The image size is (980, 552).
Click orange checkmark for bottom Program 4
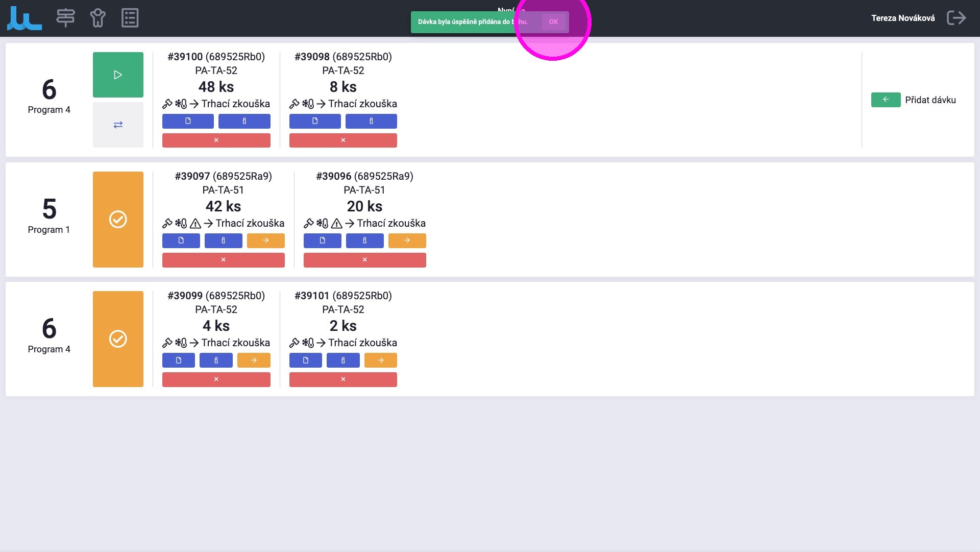click(118, 339)
